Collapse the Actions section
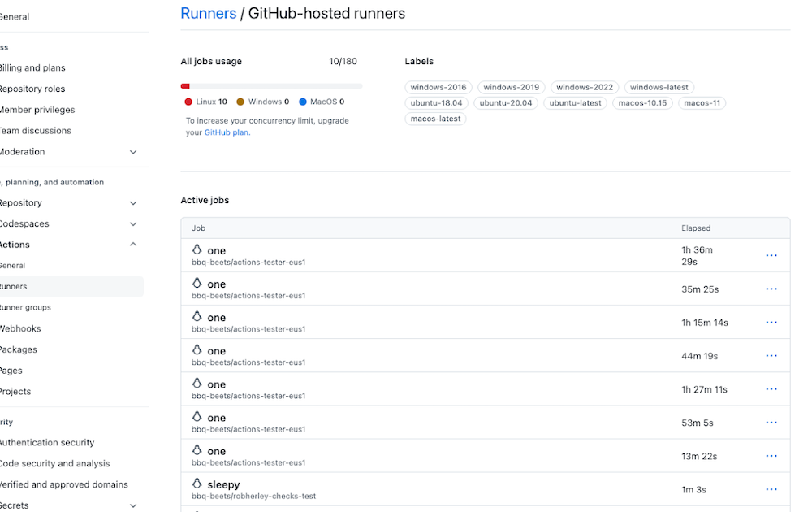The height and width of the screenshot is (512, 812). pos(132,244)
